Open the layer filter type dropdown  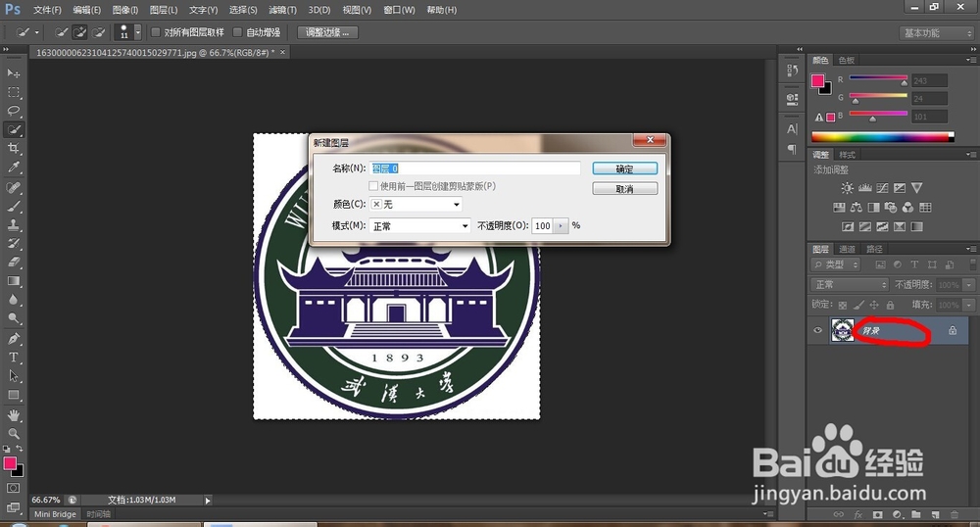(x=836, y=264)
